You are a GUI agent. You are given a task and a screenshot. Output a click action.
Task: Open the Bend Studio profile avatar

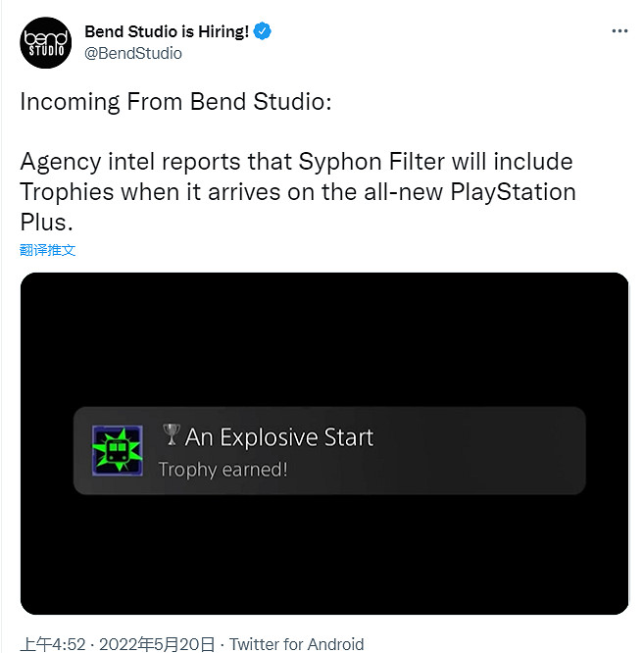point(44,43)
